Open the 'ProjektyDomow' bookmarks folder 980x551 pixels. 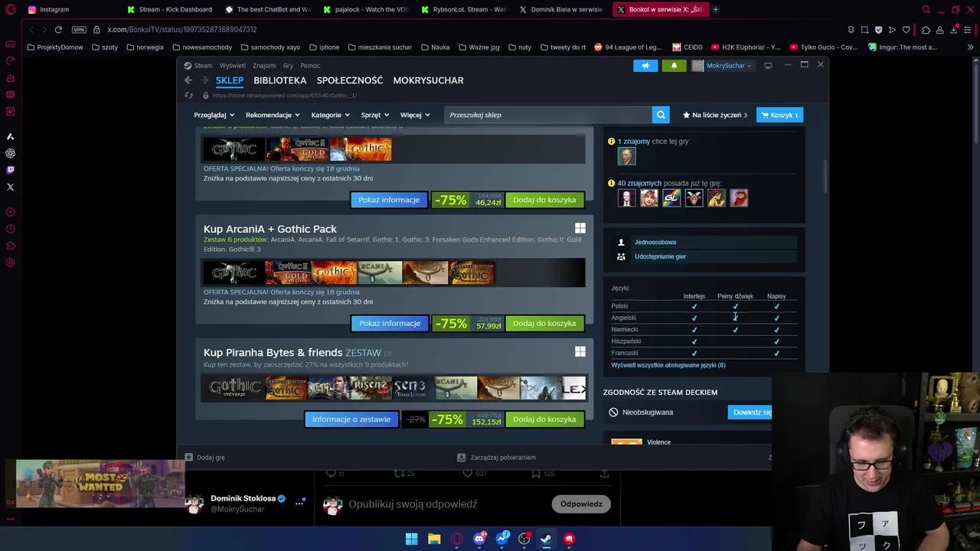tap(54, 47)
